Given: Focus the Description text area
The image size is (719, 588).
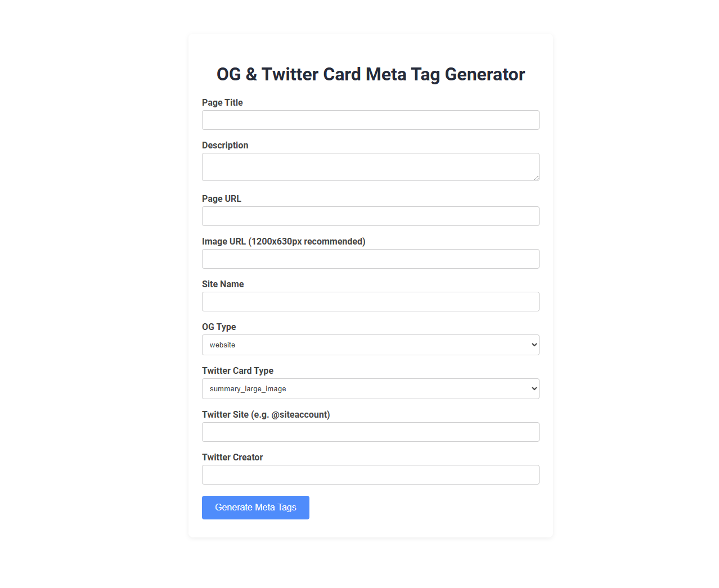Looking at the screenshot, I should 370,166.
